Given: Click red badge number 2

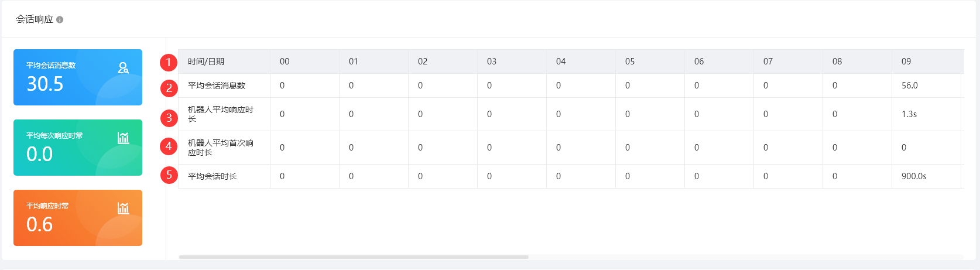Looking at the screenshot, I should pos(169,88).
